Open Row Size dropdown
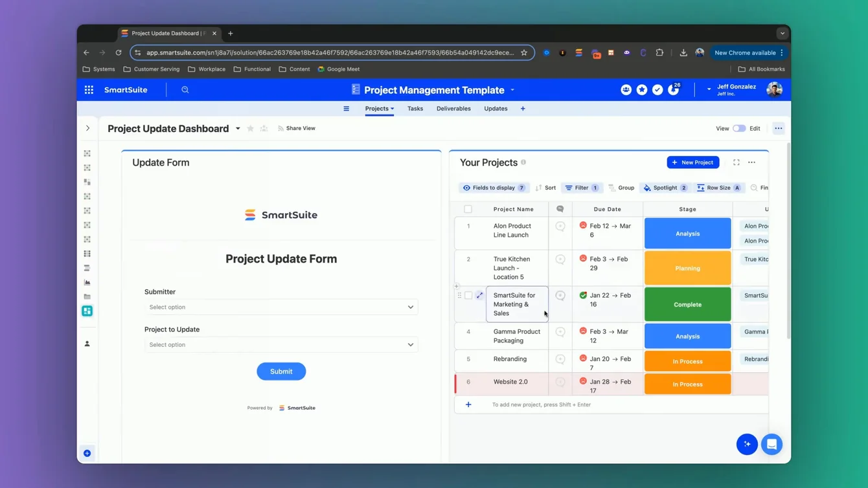Viewport: 868px width, 488px height. (x=718, y=188)
